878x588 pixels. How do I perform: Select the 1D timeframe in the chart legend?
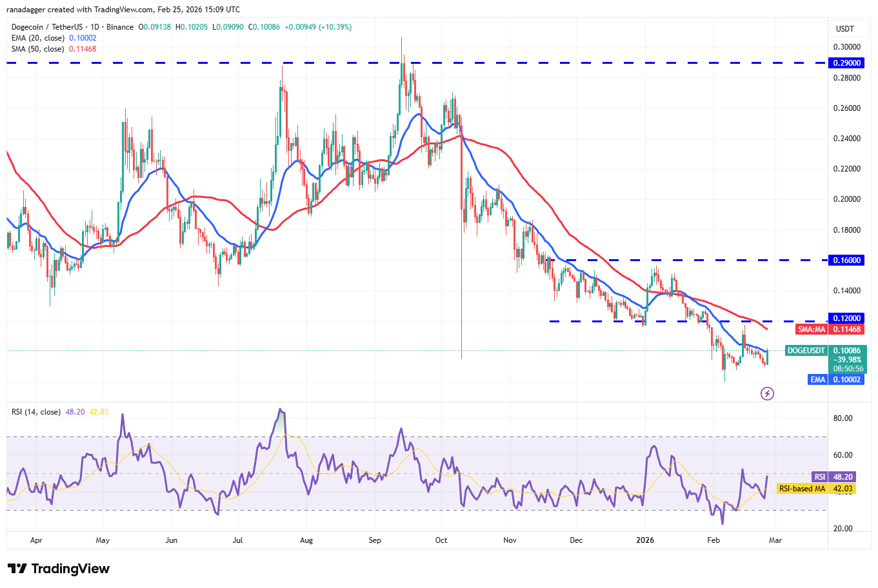pos(97,28)
